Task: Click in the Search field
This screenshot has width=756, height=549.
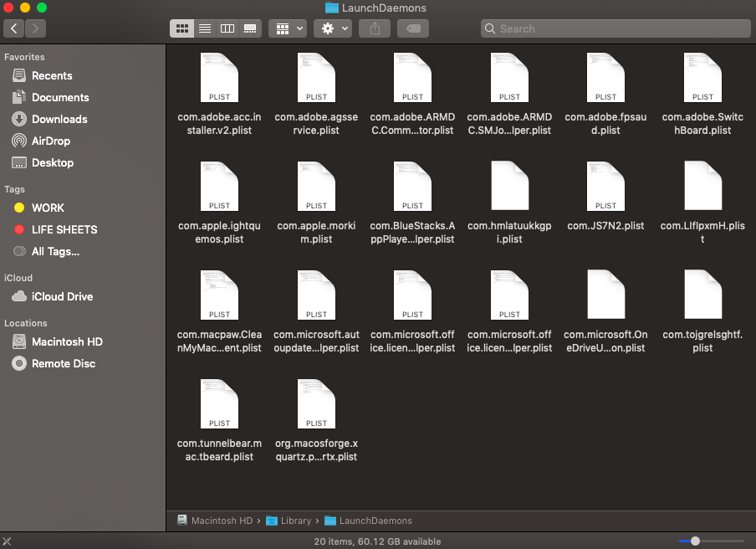Action: pyautogui.click(x=615, y=28)
